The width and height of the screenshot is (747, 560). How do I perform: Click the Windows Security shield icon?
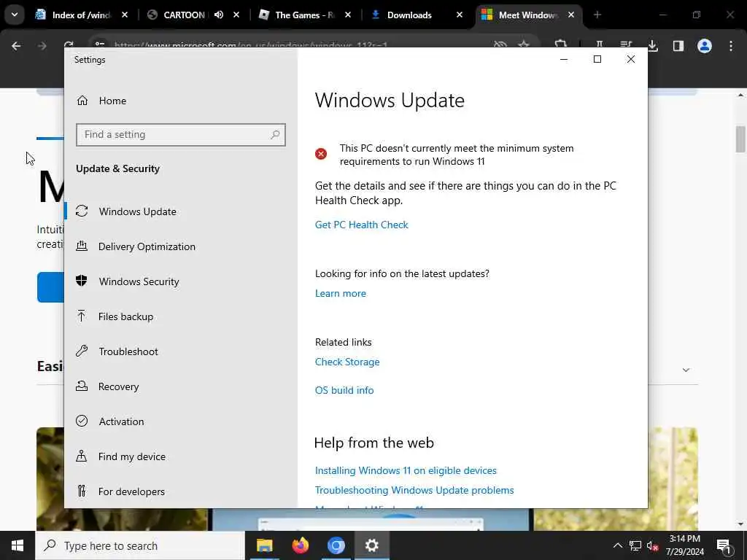[x=82, y=281]
